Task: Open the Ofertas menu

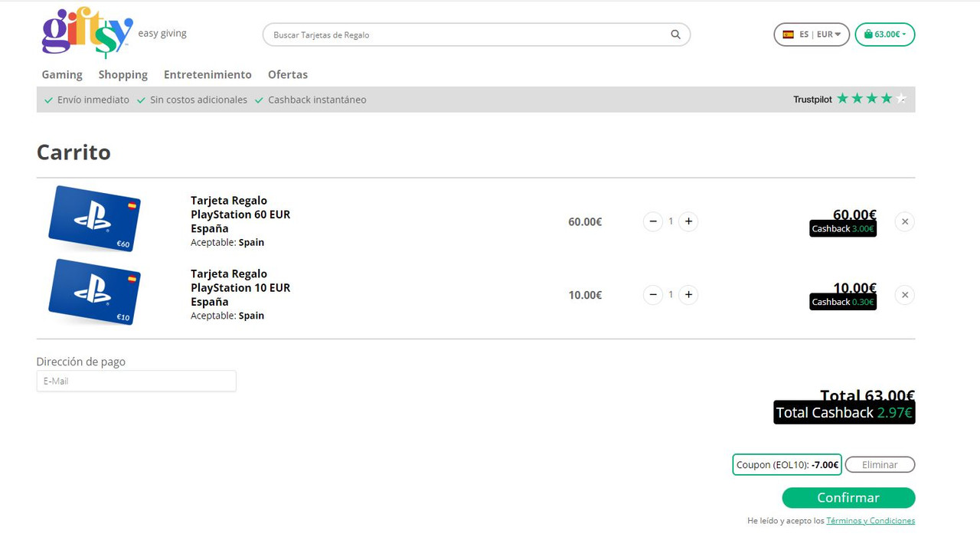Action: pos(288,74)
